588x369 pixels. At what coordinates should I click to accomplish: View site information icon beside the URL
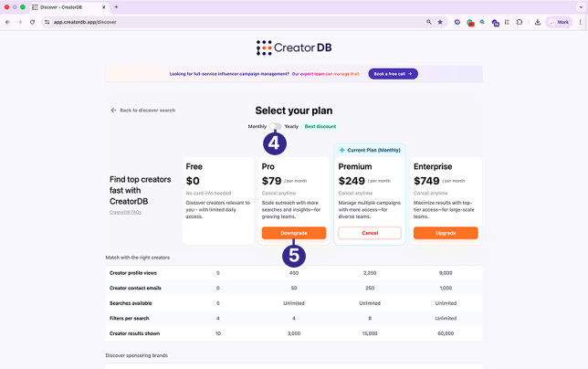click(47, 22)
